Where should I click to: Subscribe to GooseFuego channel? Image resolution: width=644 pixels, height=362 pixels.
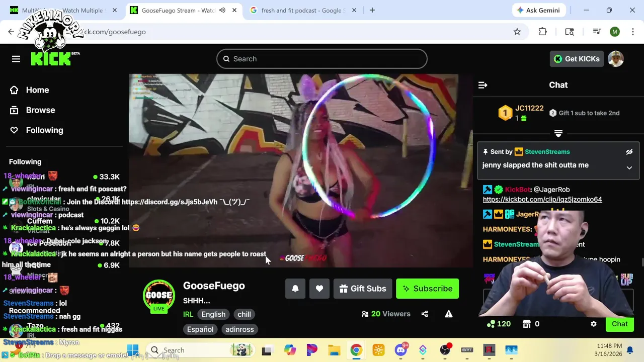click(427, 289)
